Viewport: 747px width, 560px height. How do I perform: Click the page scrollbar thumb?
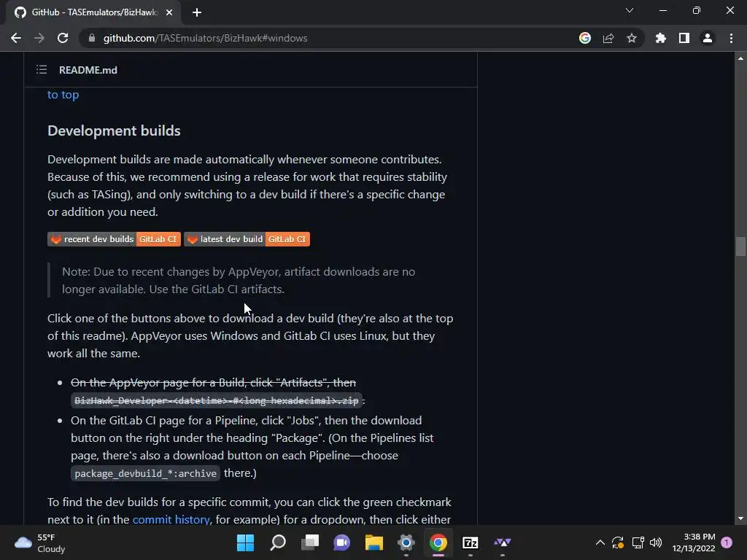tap(740, 246)
